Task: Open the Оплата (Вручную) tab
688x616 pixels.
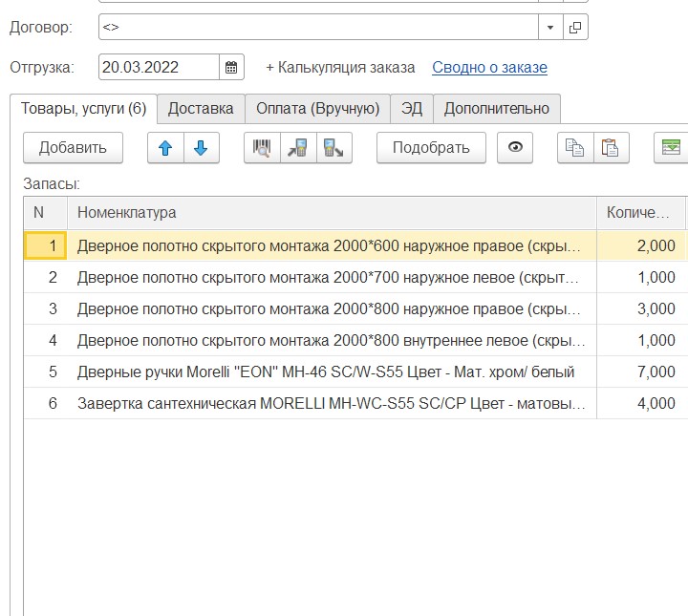Action: (318, 109)
